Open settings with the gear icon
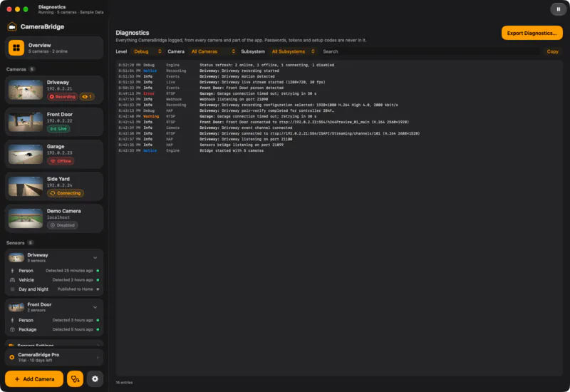The width and height of the screenshot is (570, 392). click(95, 379)
